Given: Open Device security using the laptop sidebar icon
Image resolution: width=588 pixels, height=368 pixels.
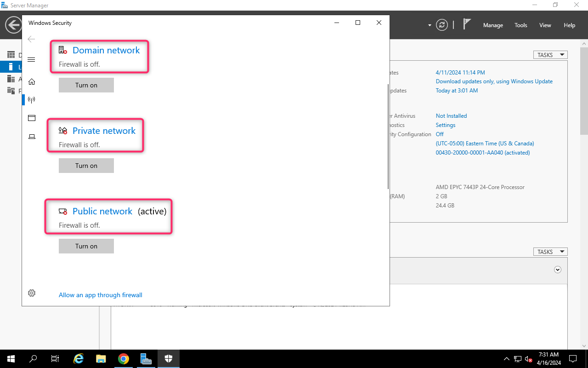Looking at the screenshot, I should (31, 136).
